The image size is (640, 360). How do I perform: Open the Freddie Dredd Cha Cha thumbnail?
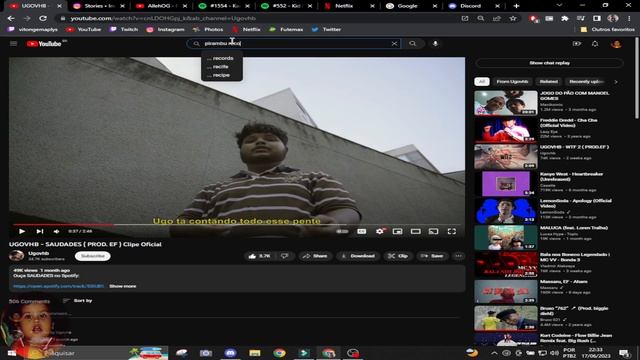tap(506, 130)
